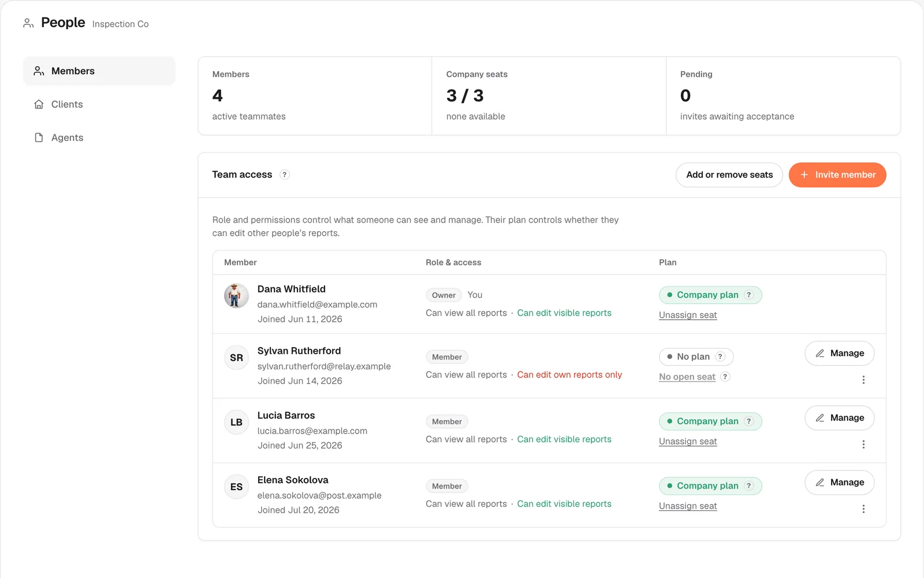Screen dimensions: 924x578
Task: Open more options for Lucia Barros
Action: click(x=863, y=444)
